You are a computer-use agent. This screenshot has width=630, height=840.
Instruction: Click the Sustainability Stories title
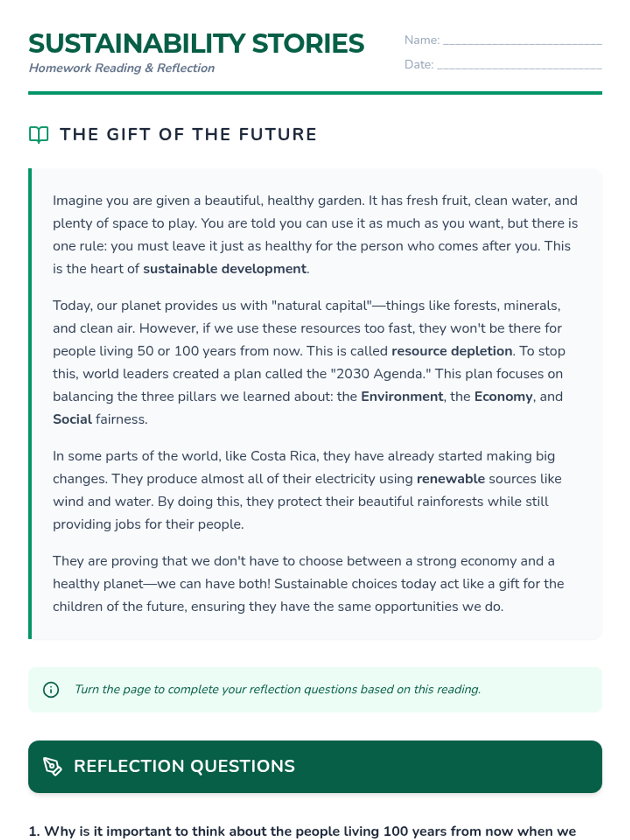pyautogui.click(x=196, y=44)
